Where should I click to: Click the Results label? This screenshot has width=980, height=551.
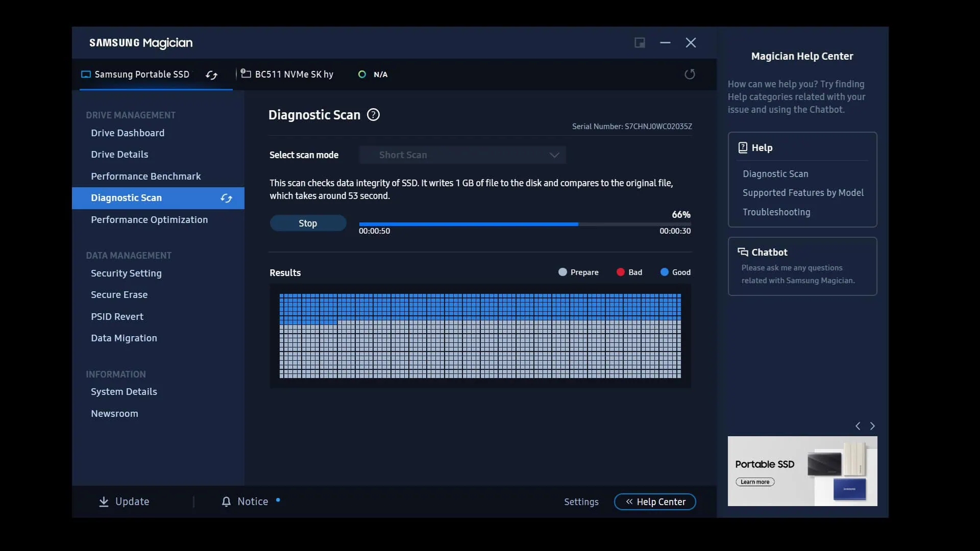click(285, 273)
